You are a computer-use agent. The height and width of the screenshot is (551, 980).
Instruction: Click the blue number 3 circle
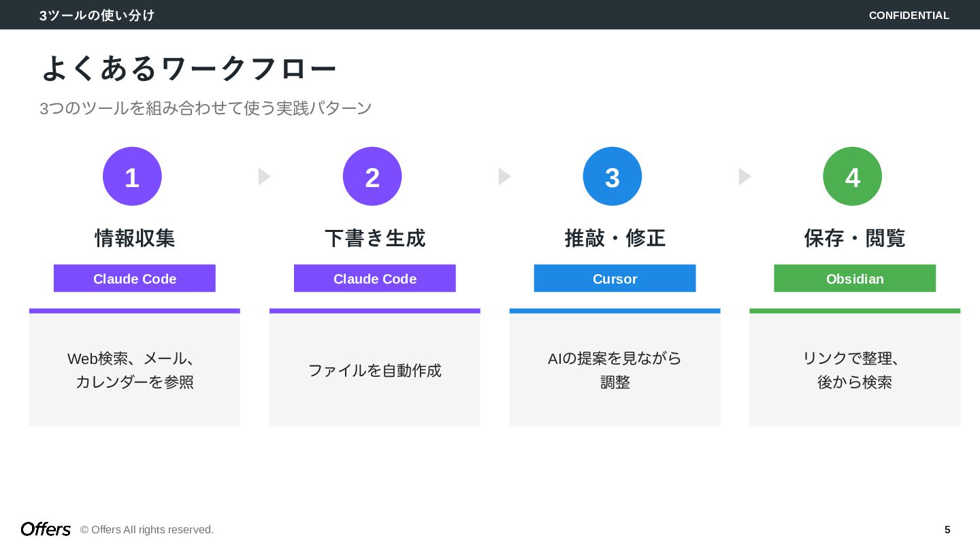612,176
